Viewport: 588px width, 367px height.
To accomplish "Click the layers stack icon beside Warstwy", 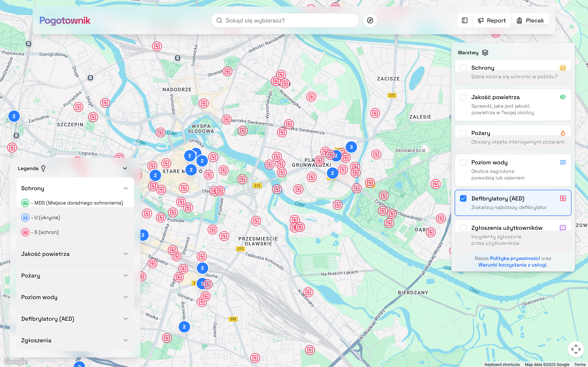I will point(485,52).
